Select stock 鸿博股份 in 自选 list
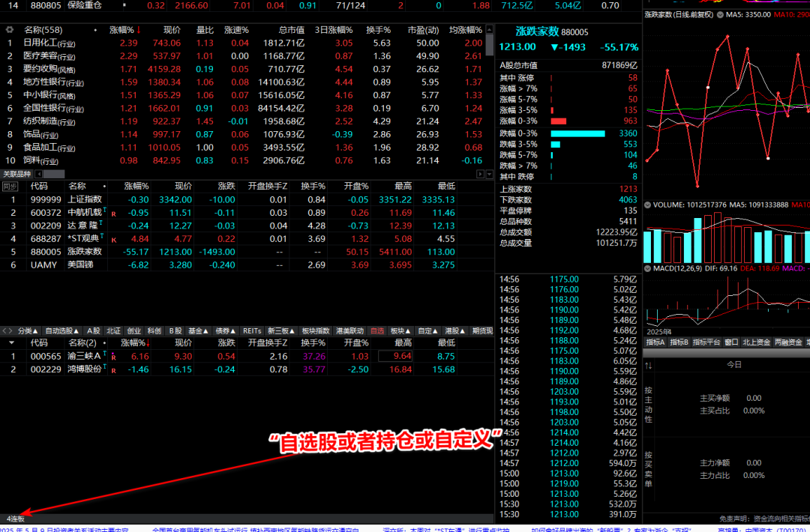810x532 pixels. tap(247, 369)
